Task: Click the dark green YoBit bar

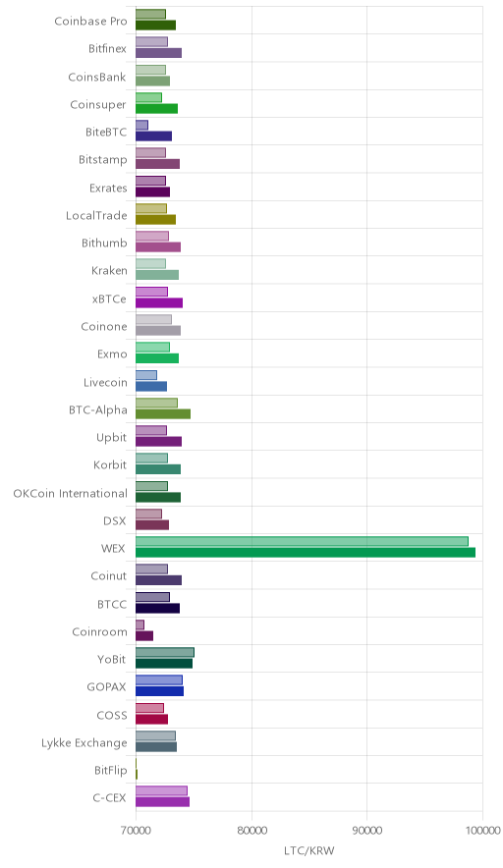Action: pos(164,664)
